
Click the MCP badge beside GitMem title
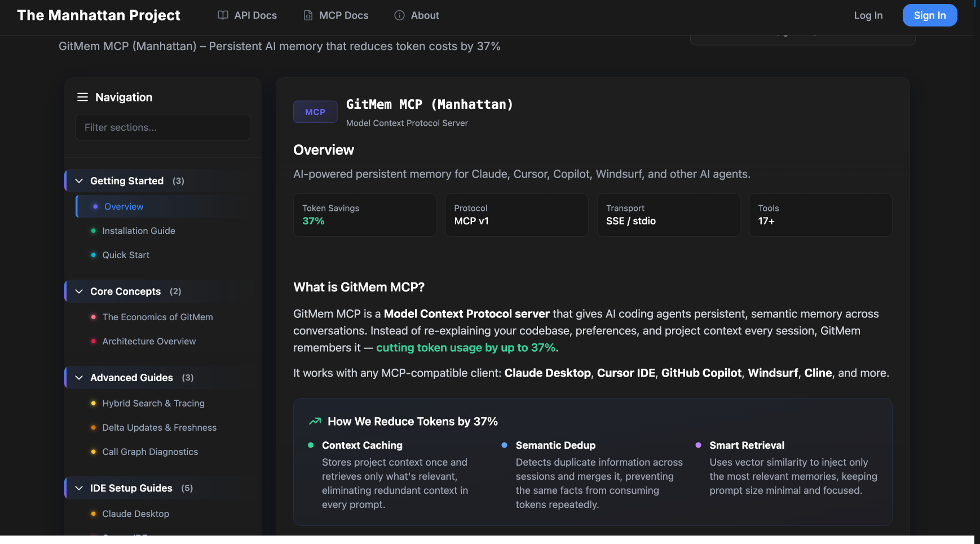coord(315,112)
